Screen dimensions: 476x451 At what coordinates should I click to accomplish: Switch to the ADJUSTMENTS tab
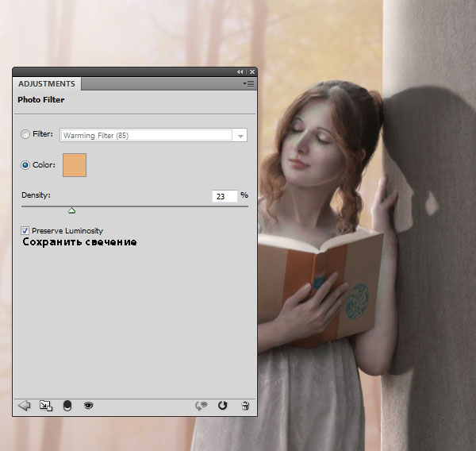pos(47,84)
